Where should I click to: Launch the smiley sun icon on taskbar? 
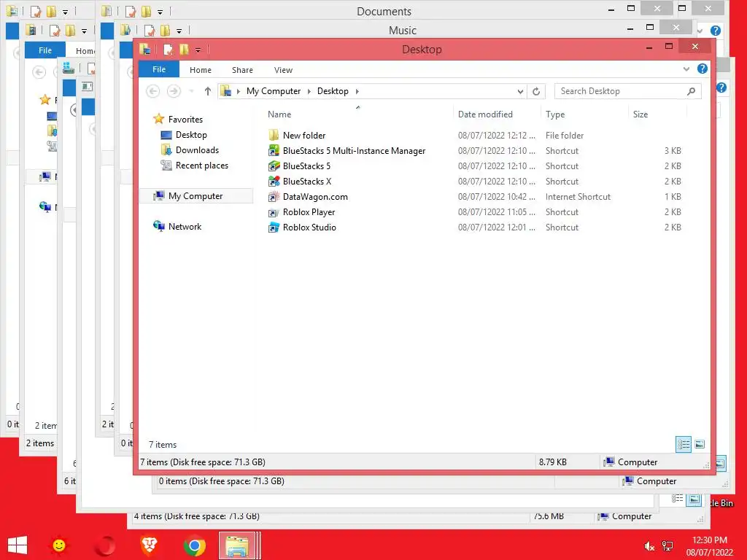[x=59, y=545]
